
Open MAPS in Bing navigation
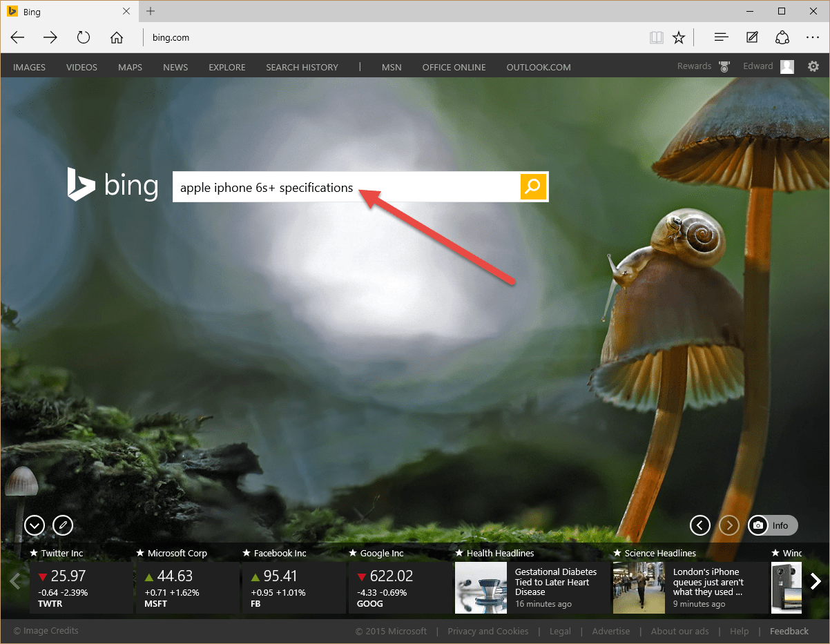click(130, 67)
